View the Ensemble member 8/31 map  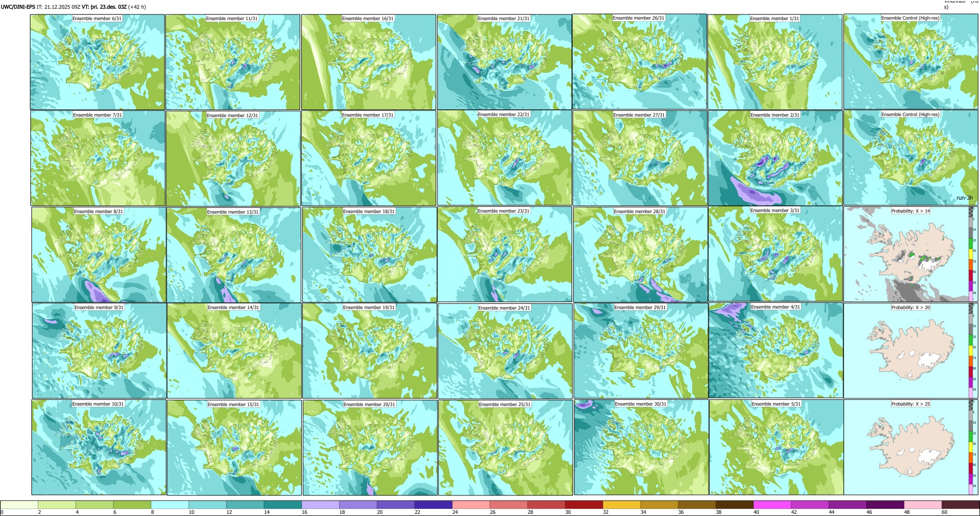click(99, 255)
